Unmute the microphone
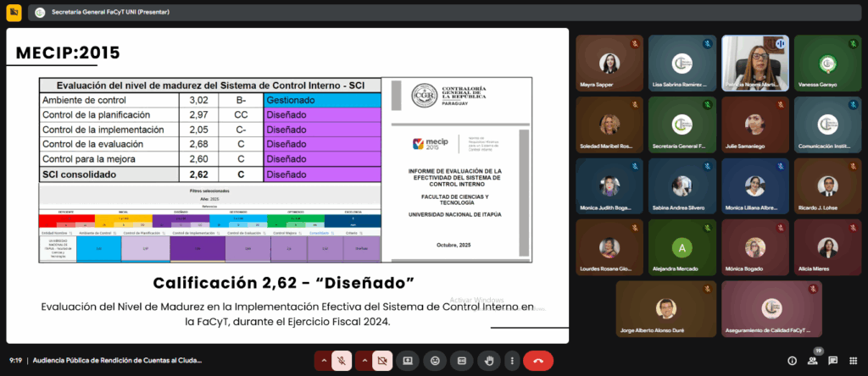This screenshot has width=868, height=376. 342,361
